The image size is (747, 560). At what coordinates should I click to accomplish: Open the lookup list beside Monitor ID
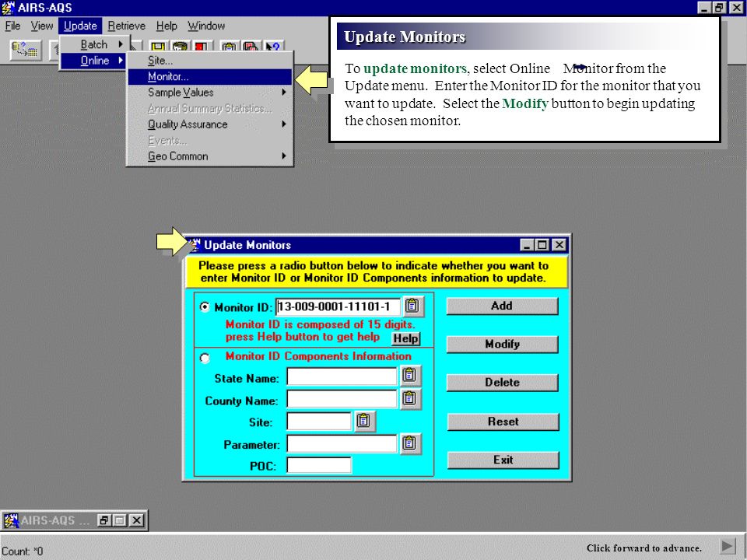coord(412,306)
